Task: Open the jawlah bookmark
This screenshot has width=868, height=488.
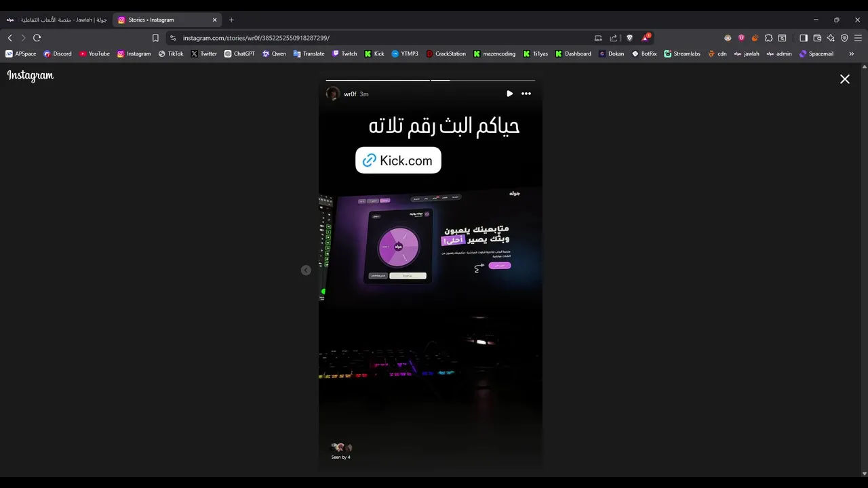Action: point(747,54)
